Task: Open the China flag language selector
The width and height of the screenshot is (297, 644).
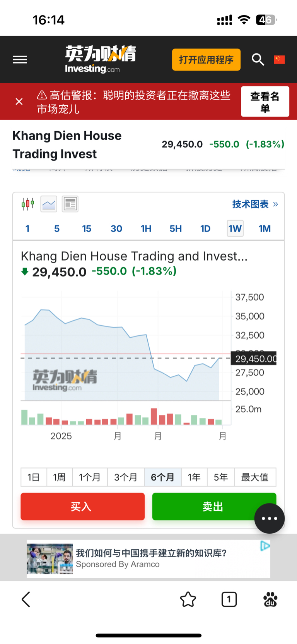Action: pos(279,60)
